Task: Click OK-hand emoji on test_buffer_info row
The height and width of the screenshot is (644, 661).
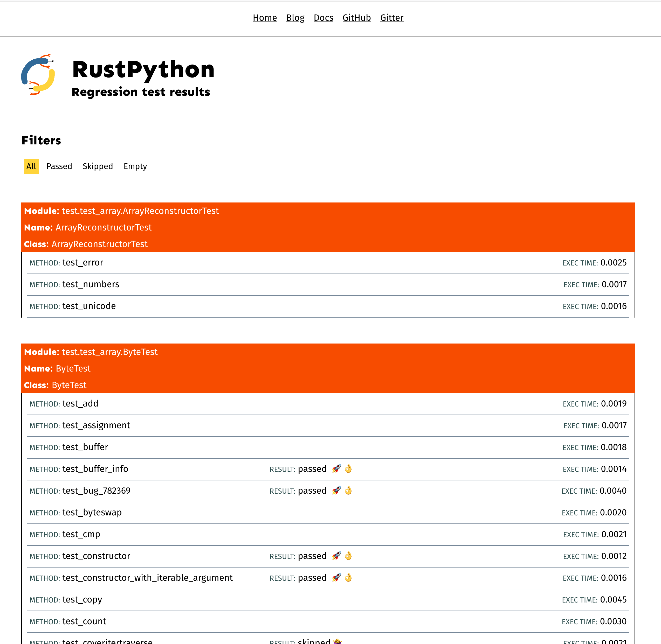Action: pyautogui.click(x=348, y=469)
